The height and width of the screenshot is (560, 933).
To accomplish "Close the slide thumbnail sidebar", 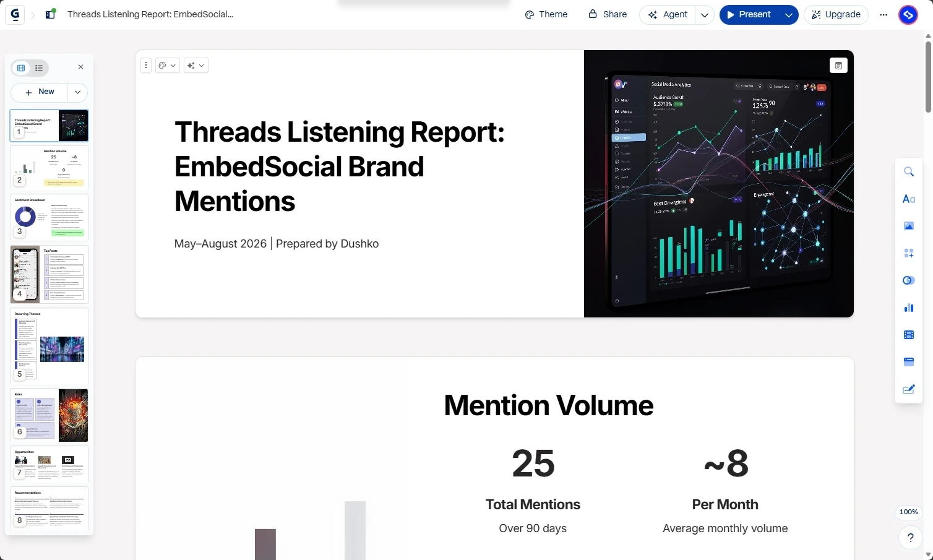I will (x=80, y=67).
